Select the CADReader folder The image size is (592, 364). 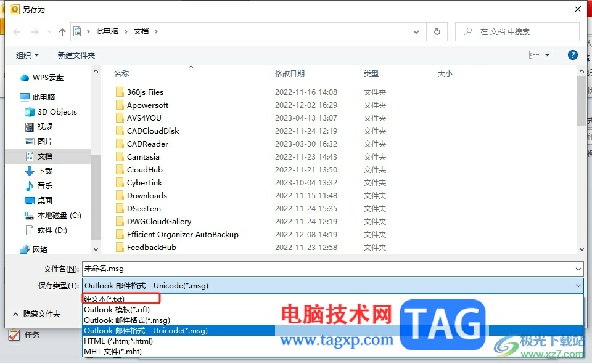tap(142, 144)
